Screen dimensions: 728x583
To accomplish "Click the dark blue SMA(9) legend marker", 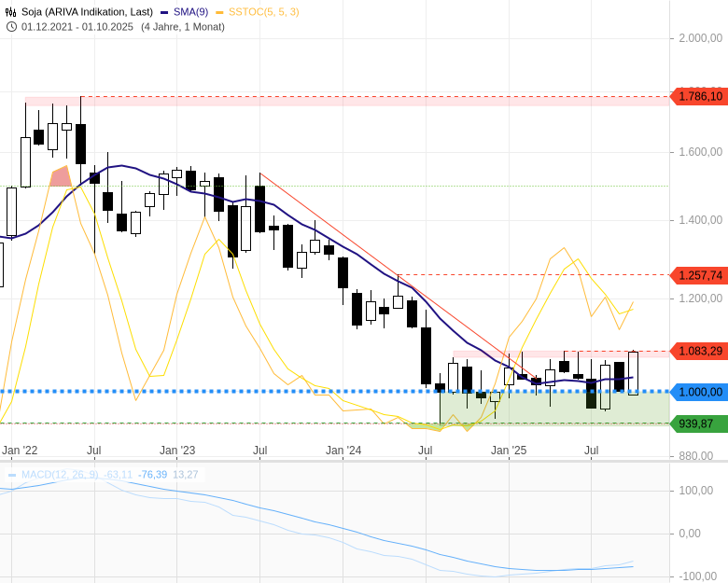I will click(x=164, y=12).
